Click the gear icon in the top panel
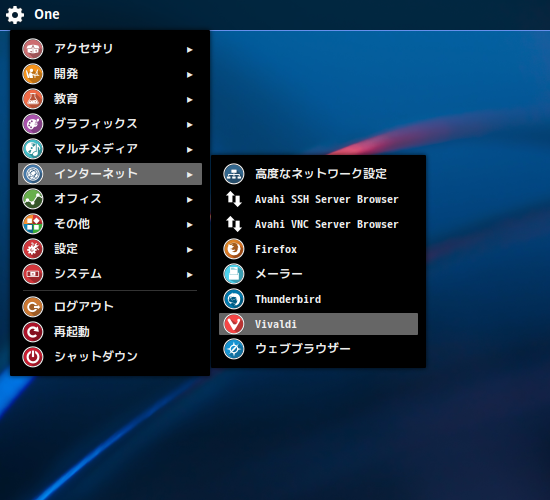 click(x=15, y=15)
